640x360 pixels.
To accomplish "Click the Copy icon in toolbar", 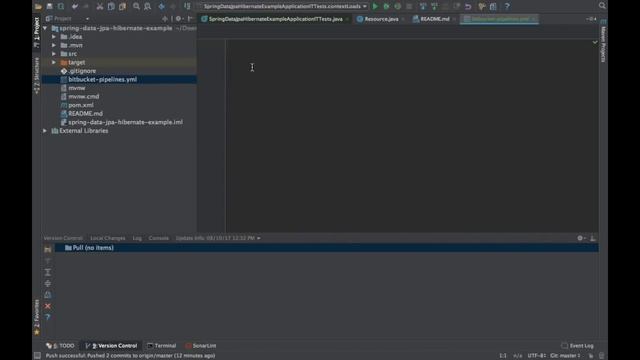I will click(111, 6).
